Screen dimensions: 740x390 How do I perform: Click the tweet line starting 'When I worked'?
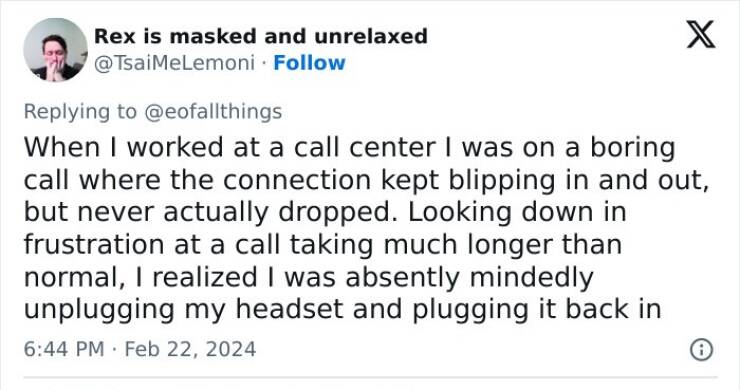coord(349,148)
